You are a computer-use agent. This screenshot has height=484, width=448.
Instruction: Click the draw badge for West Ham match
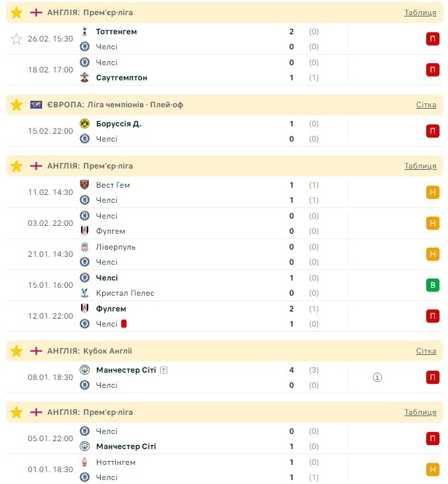click(433, 192)
